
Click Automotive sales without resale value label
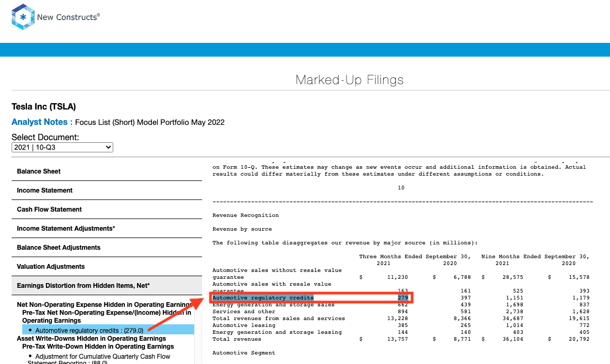pos(277,274)
